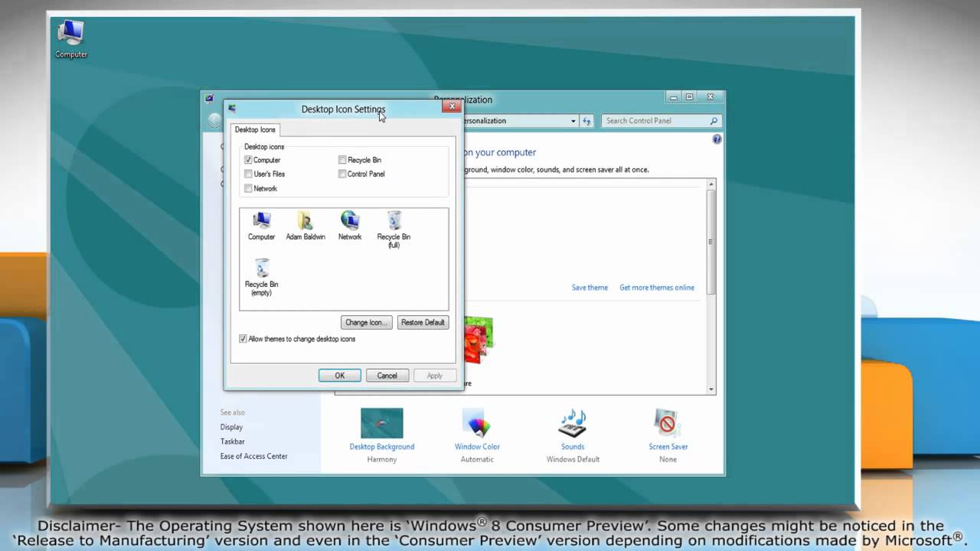
Task: Open the Computer icon on the desktop
Action: pyautogui.click(x=70, y=39)
